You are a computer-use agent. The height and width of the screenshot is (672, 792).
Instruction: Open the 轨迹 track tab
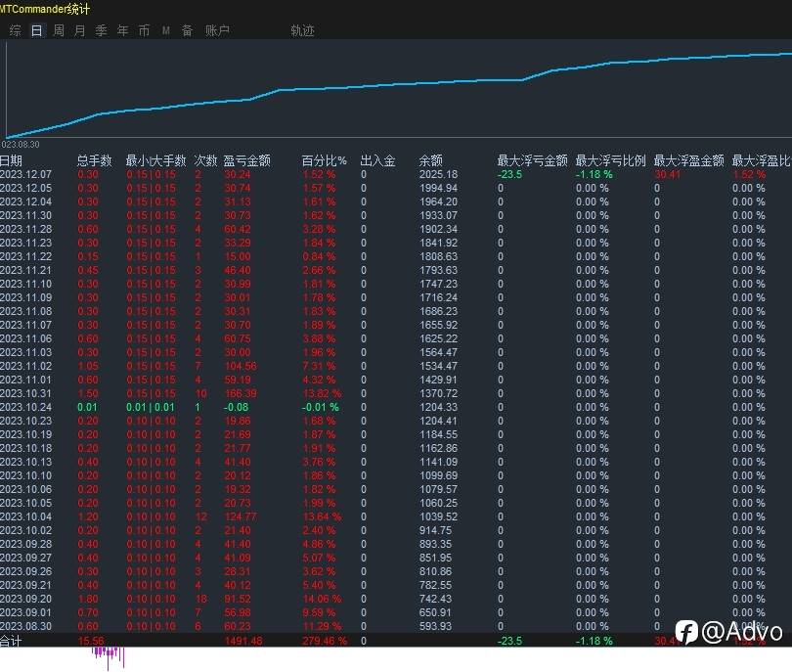point(302,31)
